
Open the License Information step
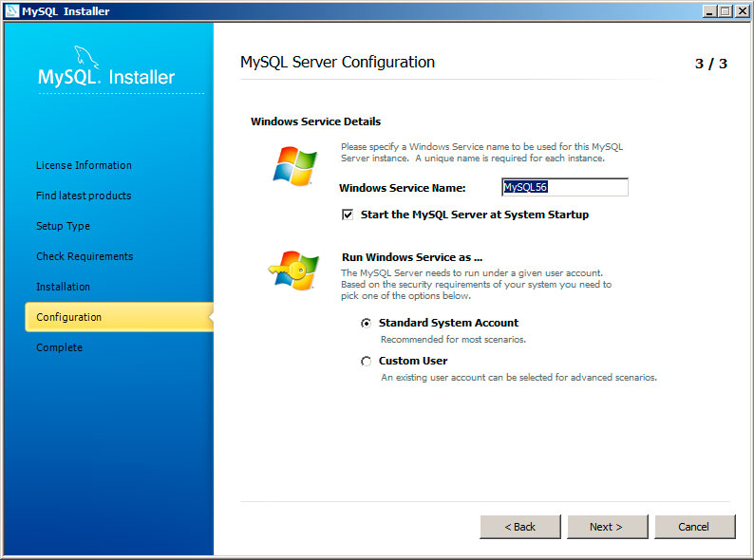84,165
